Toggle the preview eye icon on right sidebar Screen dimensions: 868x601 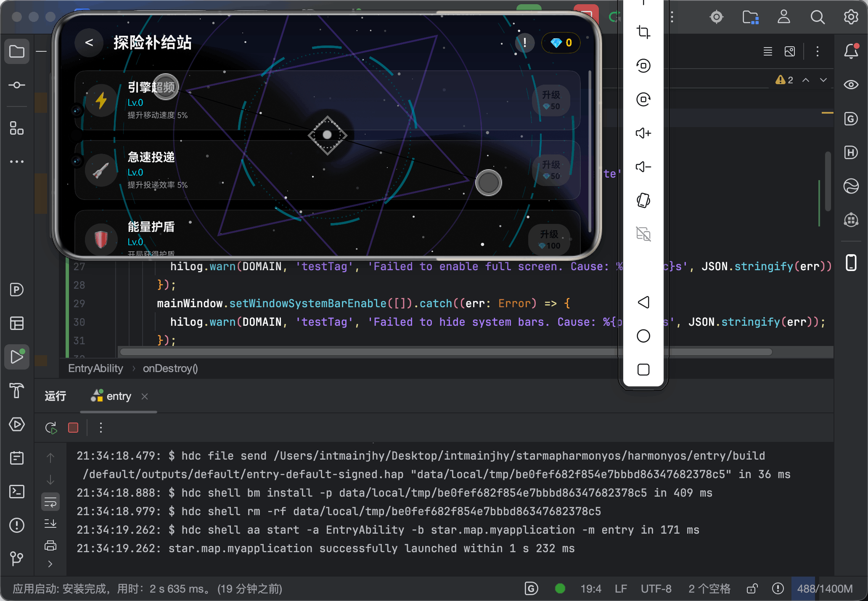pos(851,85)
